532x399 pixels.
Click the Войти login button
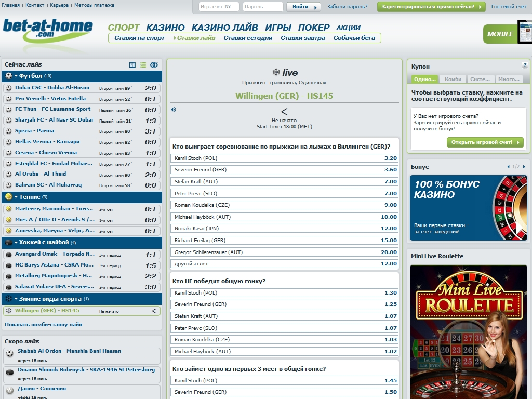click(x=303, y=7)
